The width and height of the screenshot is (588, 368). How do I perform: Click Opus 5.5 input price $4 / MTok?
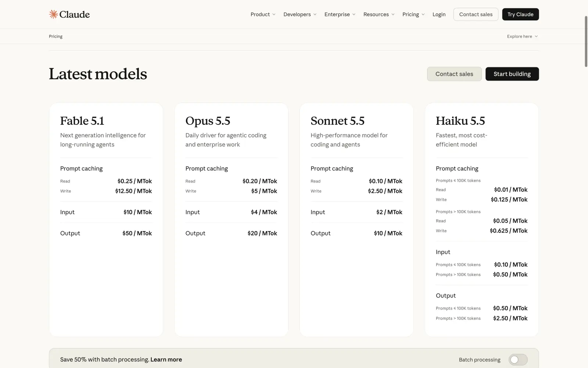(264, 212)
